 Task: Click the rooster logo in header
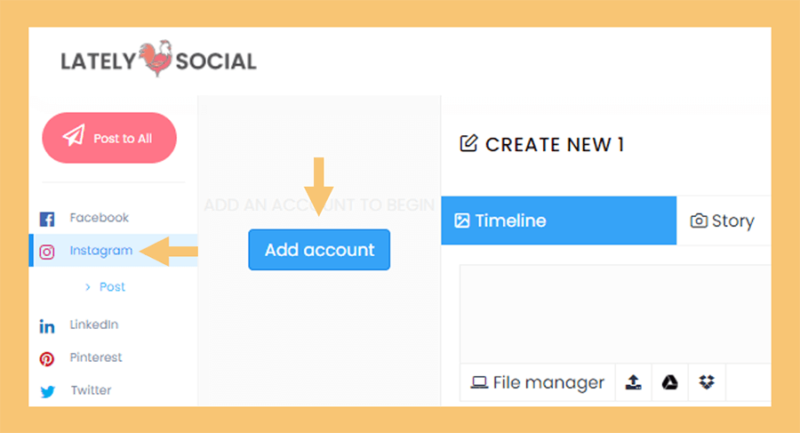pyautogui.click(x=156, y=58)
